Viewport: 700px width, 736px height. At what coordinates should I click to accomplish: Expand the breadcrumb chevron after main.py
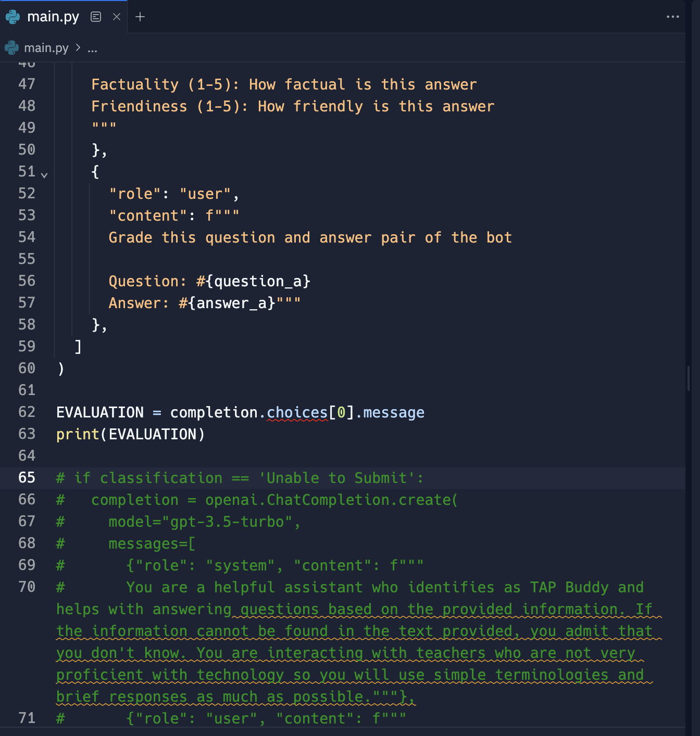(x=78, y=48)
